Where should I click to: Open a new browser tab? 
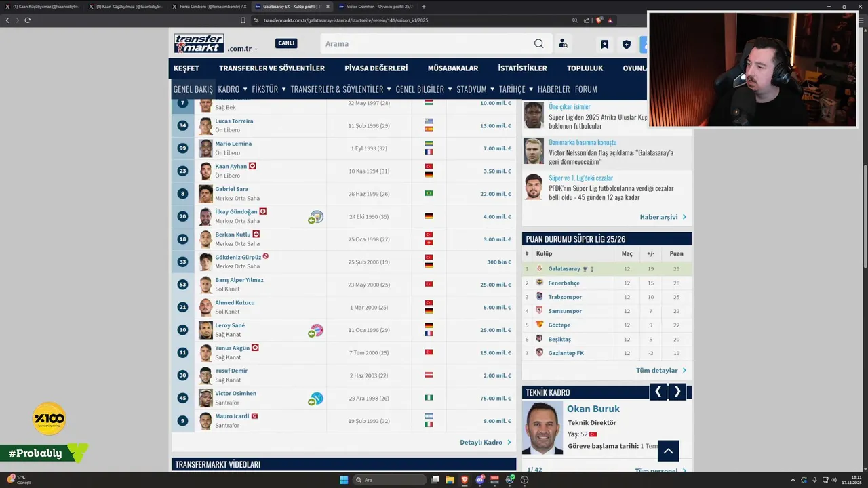coord(424,7)
